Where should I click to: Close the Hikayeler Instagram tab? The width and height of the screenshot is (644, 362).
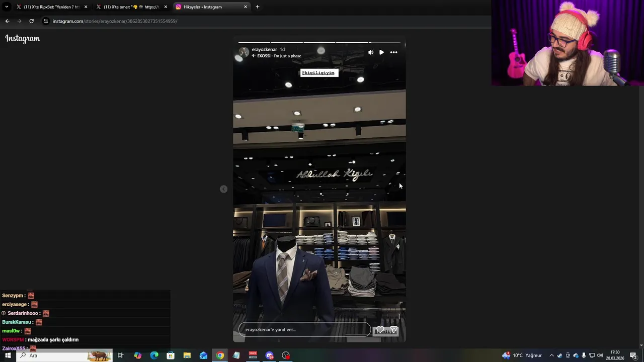246,7
